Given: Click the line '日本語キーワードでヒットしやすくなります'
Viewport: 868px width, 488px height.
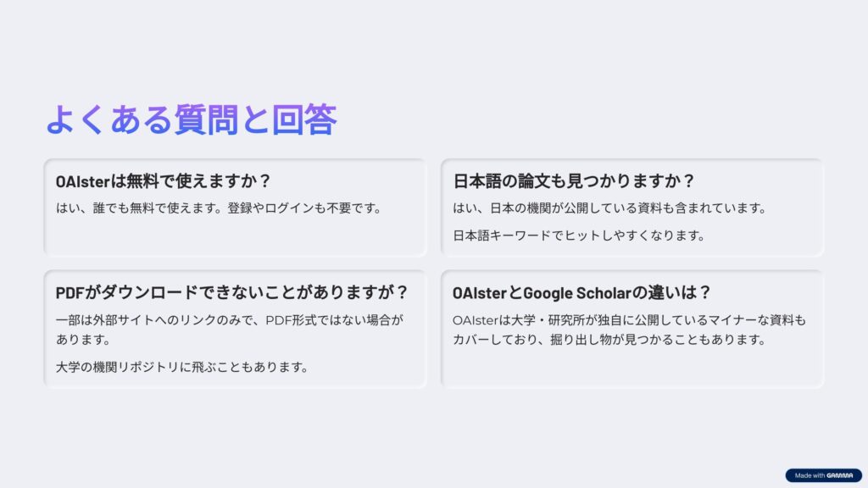Looking at the screenshot, I should (x=578, y=236).
